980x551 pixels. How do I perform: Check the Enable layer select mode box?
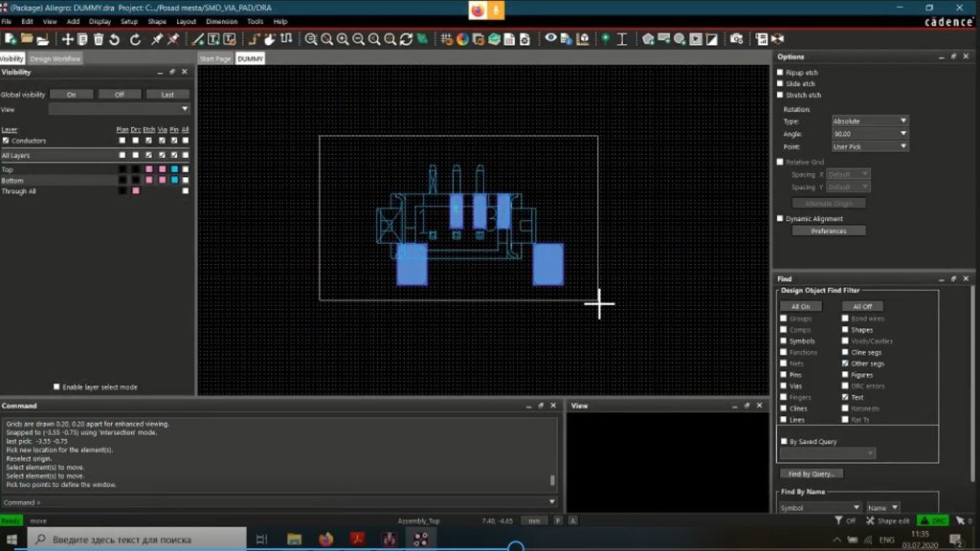(x=56, y=386)
